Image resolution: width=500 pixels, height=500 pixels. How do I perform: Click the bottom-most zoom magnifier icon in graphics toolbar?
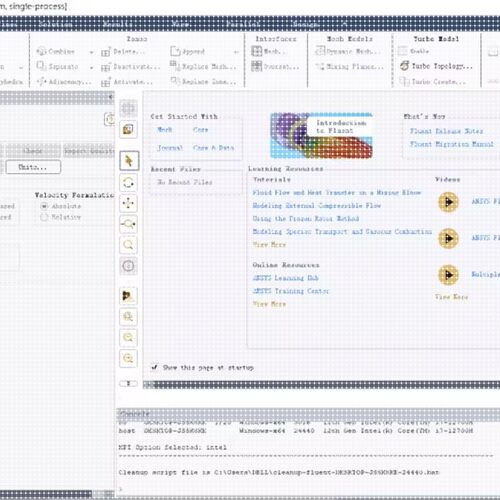click(129, 358)
